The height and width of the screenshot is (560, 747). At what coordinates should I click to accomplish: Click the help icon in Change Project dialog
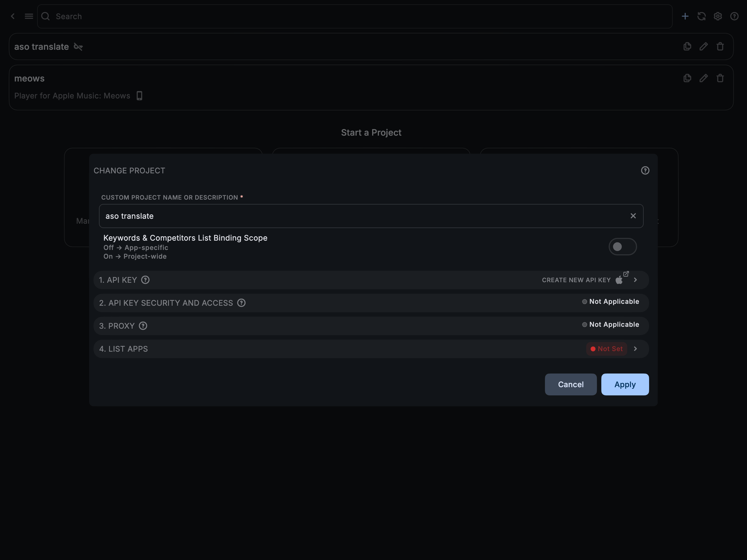[645, 171]
